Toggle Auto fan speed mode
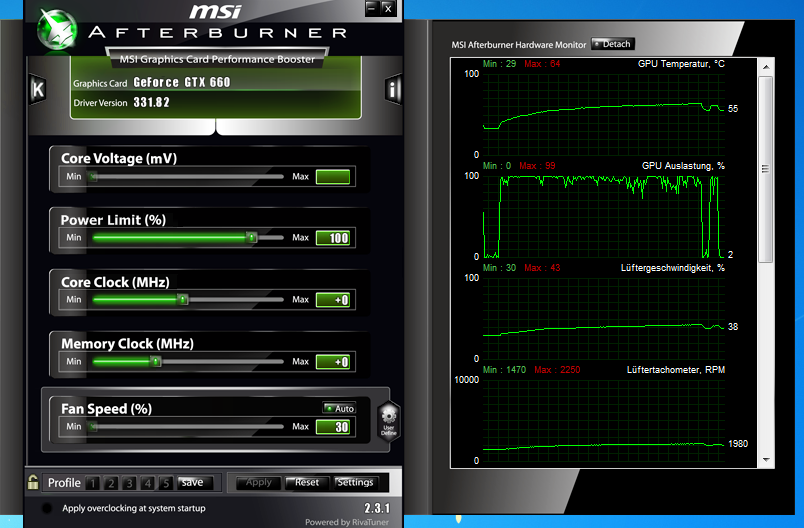The image size is (804, 528). [x=339, y=408]
